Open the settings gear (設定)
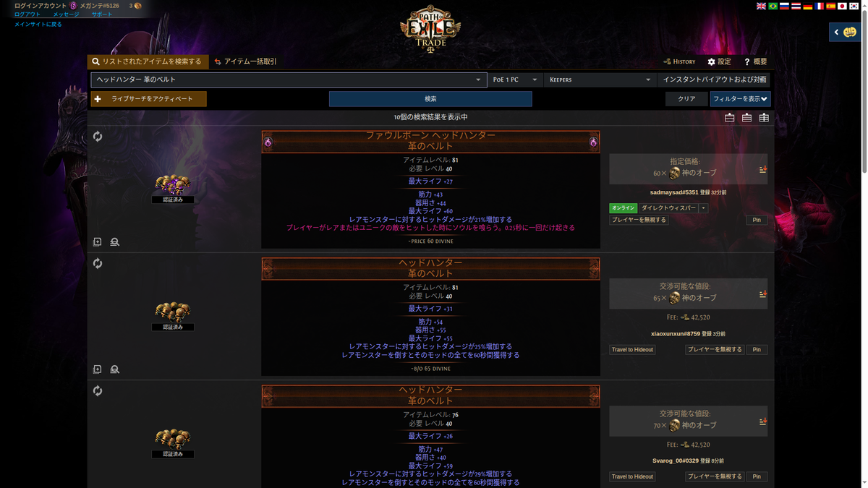 coord(719,62)
